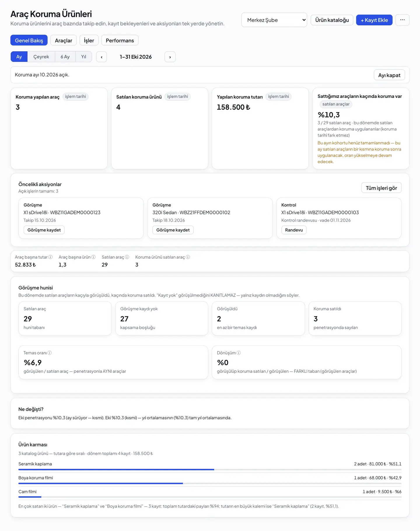Screen dimensions: 420x531
Task: Click Randevu button on the Kontrol card
Action: [x=294, y=230]
